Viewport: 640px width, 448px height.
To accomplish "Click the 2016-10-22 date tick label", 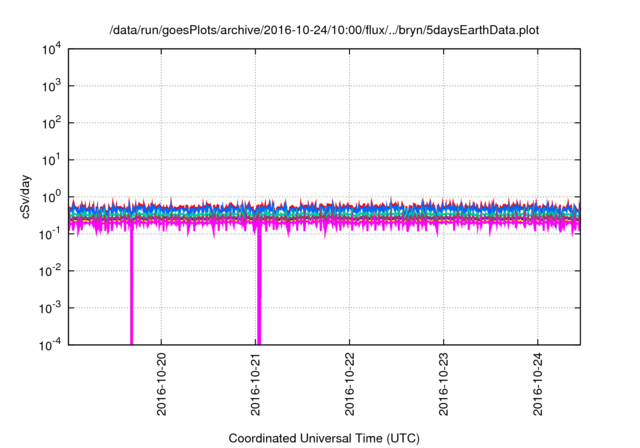I will coord(350,384).
